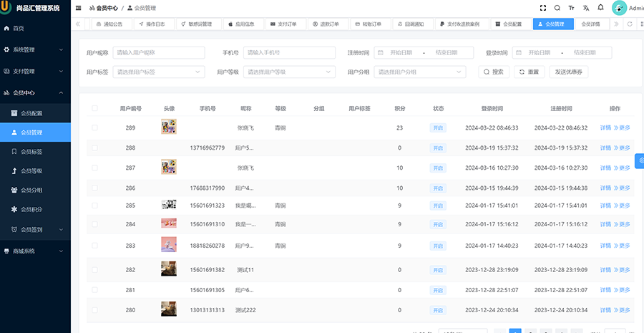Image resolution: width=644 pixels, height=333 pixels.
Task: Click avatar thumbnail of user 289
Action: [x=169, y=127]
